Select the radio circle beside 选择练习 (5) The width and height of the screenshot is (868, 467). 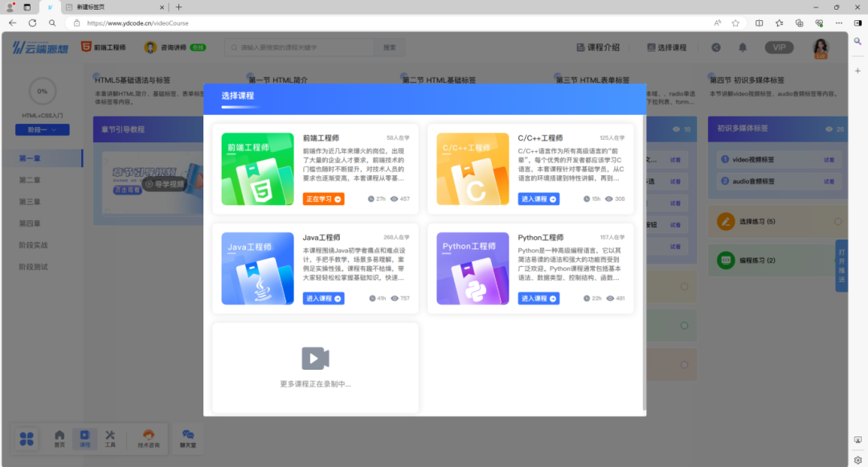838,221
